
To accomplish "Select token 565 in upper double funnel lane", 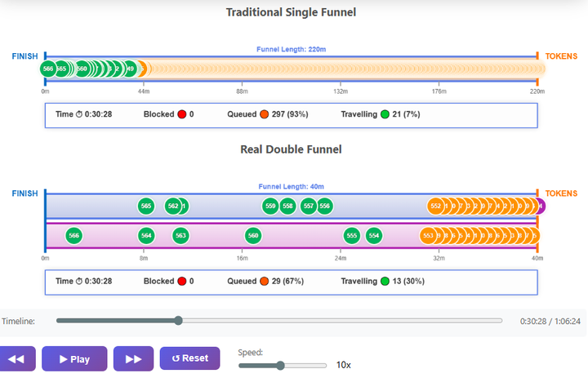I will (x=146, y=206).
